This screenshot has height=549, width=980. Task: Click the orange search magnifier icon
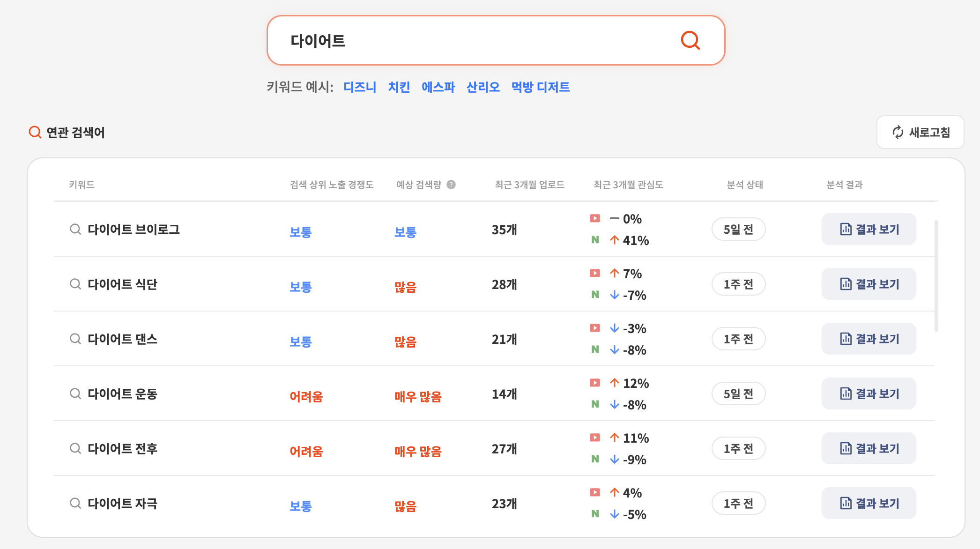pos(690,40)
